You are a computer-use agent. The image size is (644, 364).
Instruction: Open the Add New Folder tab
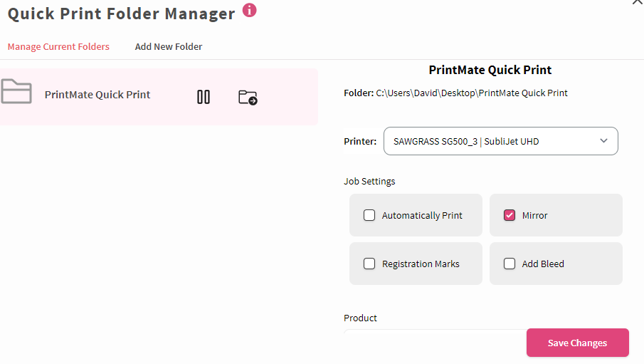coord(169,46)
